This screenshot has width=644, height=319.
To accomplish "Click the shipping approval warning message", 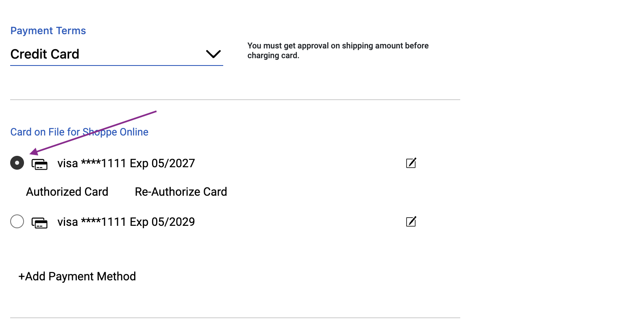I will (x=337, y=50).
